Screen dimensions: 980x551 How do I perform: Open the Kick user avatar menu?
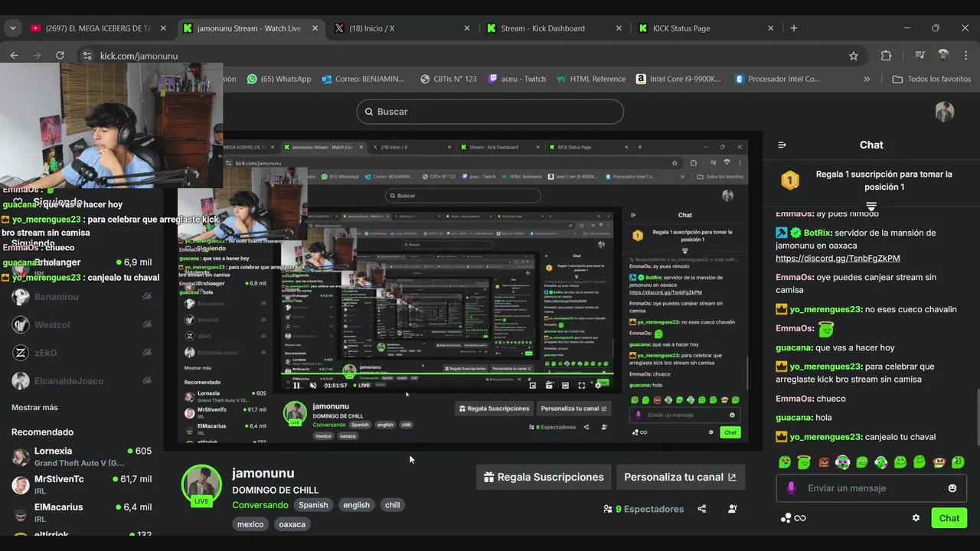[945, 112]
